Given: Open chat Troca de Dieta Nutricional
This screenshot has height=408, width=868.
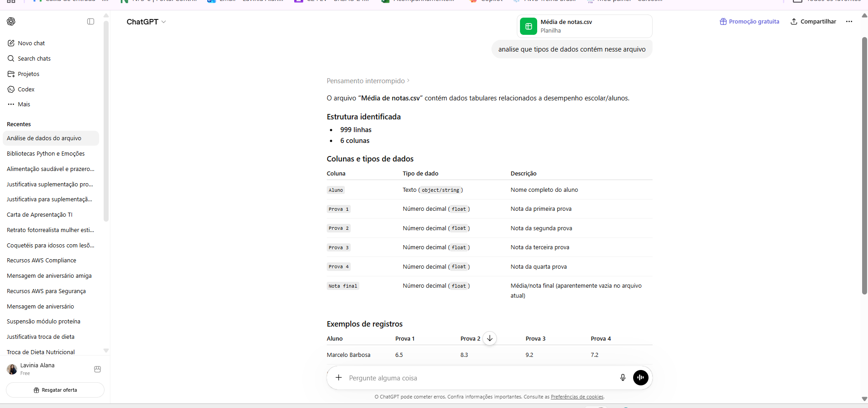Looking at the screenshot, I should point(51,352).
